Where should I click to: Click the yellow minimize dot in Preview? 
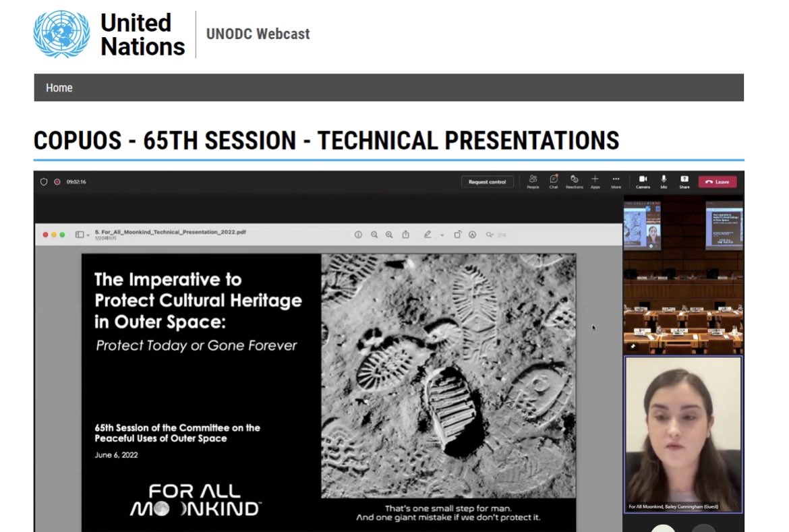click(x=54, y=235)
